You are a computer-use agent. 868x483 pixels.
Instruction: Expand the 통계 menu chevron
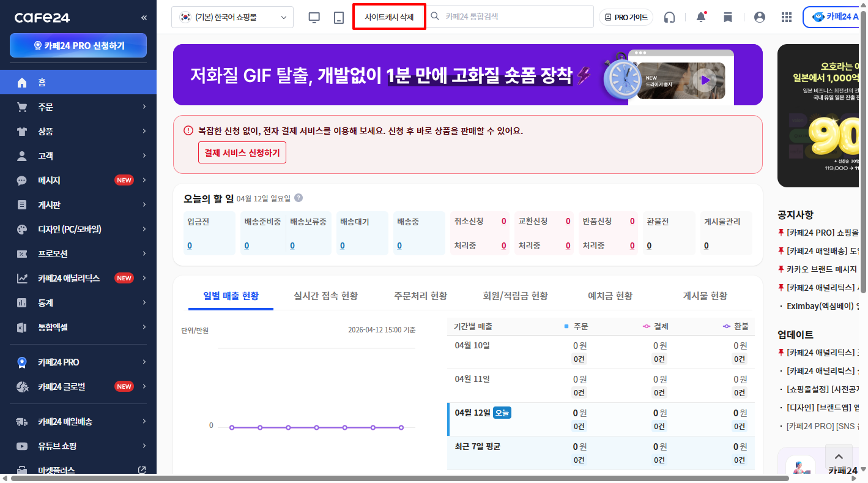click(144, 303)
